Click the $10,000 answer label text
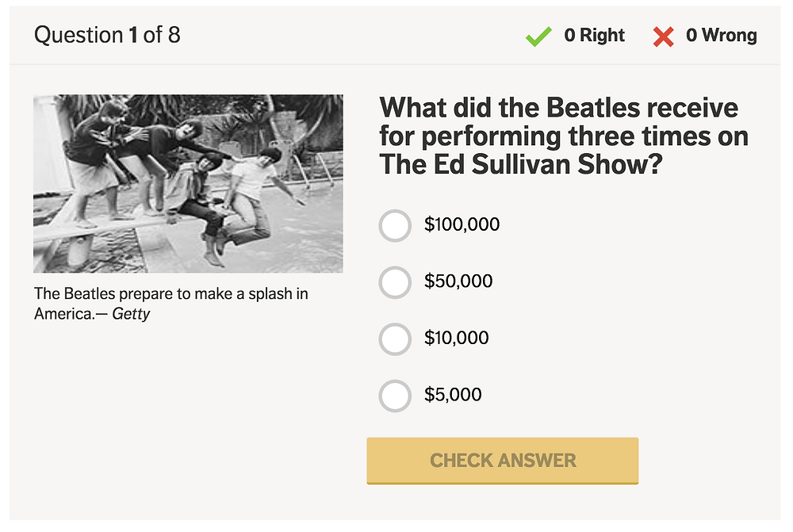 point(456,337)
